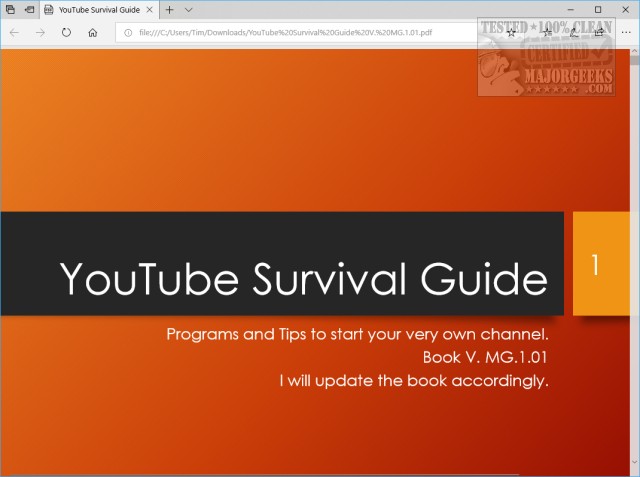Click the set these tabs aside icon
The height and width of the screenshot is (477, 640).
(x=29, y=9)
